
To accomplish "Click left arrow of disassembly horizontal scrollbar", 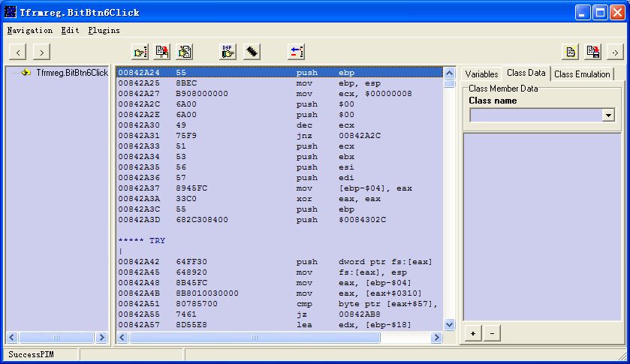I will 122,338.
